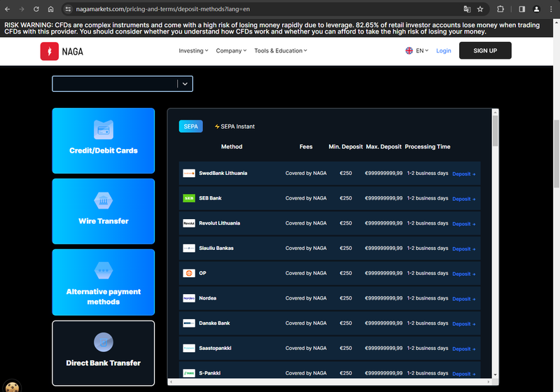This screenshot has height=392, width=560.
Task: Click the table scrollbar down arrow
Action: [495, 375]
